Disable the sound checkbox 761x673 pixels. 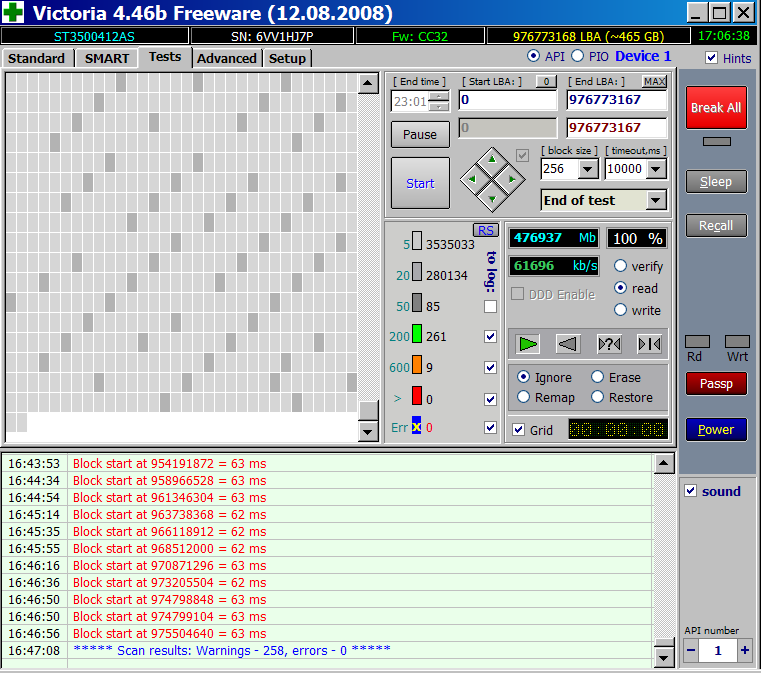point(690,491)
